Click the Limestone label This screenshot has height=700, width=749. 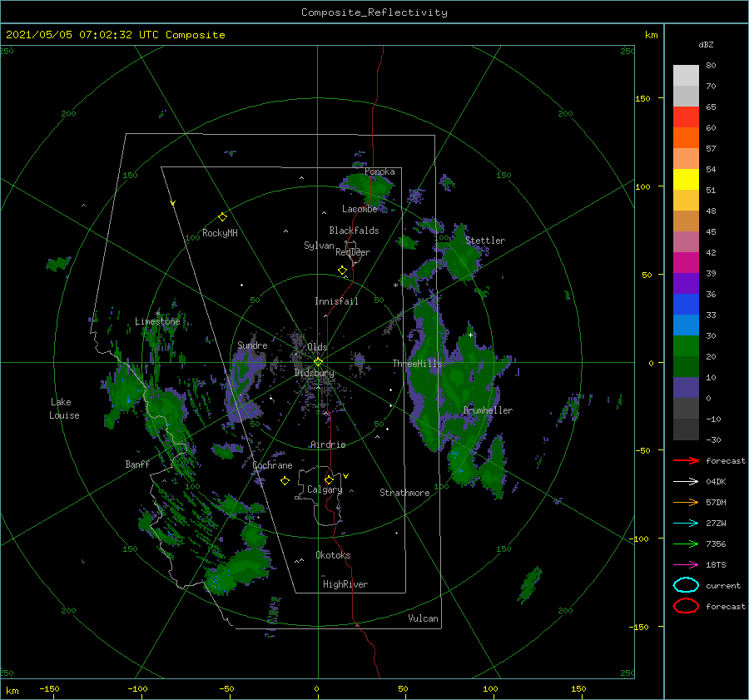157,321
